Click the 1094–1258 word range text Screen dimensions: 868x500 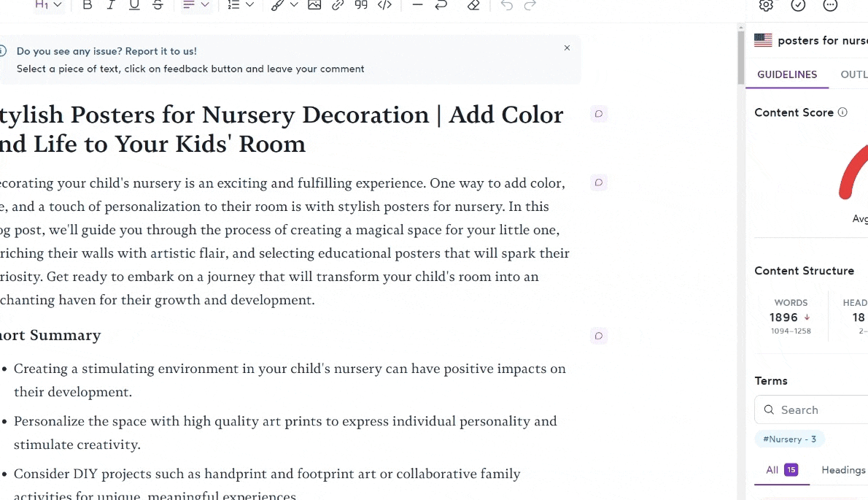coord(791,331)
